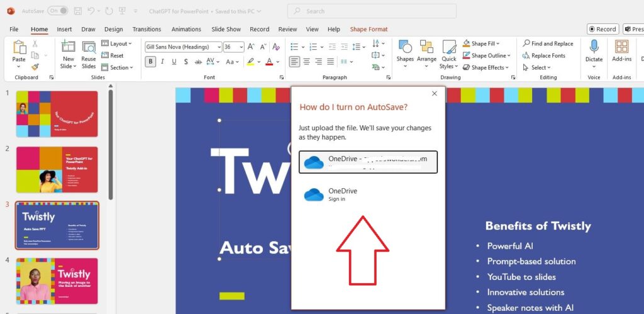Click the Save disk icon
The width and height of the screenshot is (644, 314).
click(x=77, y=11)
